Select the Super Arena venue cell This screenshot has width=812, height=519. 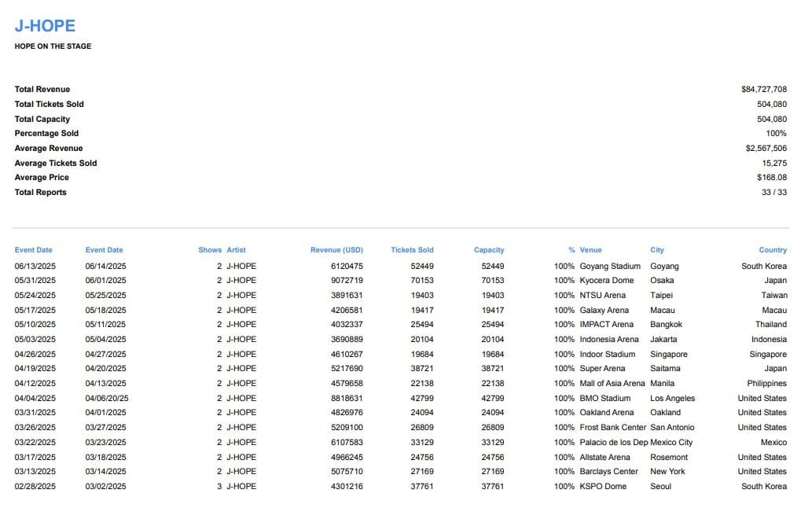(x=602, y=368)
